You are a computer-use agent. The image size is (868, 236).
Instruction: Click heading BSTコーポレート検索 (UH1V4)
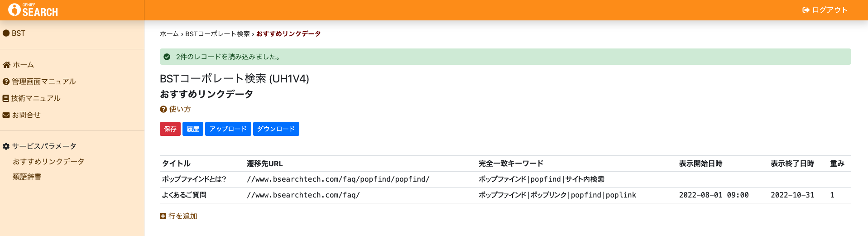[x=235, y=78]
